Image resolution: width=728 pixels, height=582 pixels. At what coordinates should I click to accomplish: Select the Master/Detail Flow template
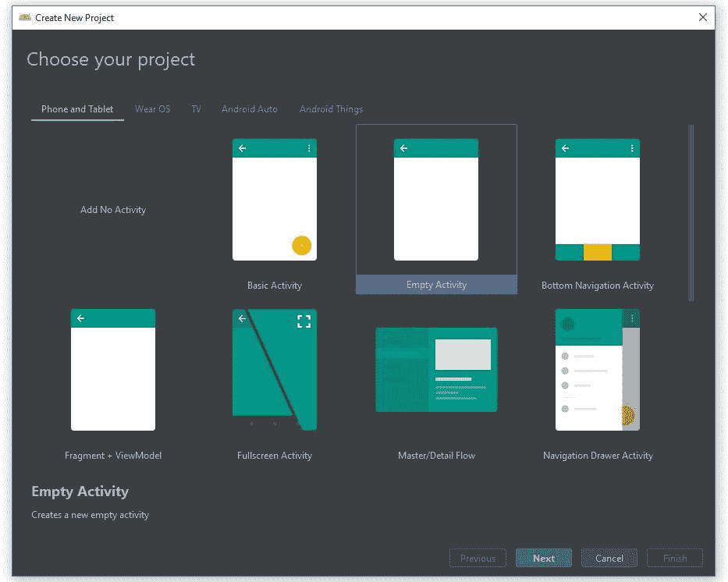436,370
